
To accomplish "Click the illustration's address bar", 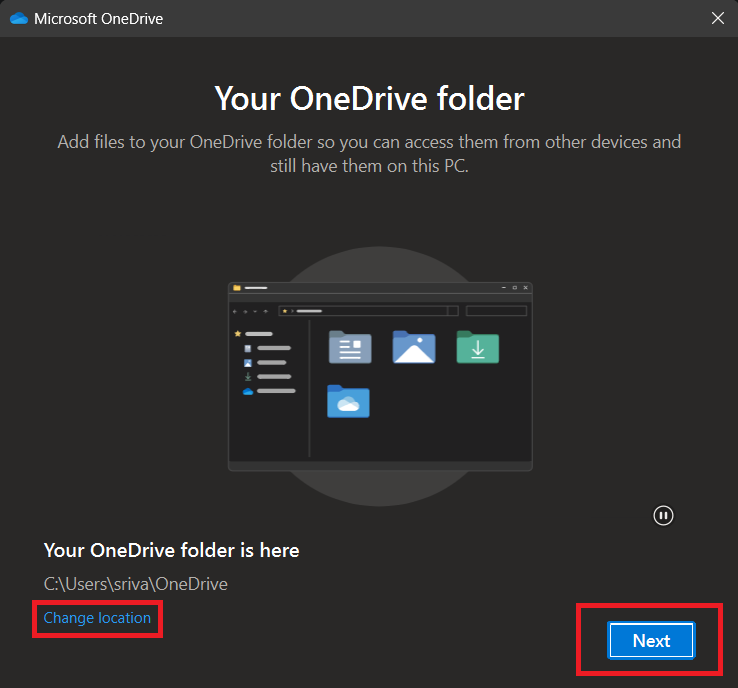I will click(x=368, y=311).
